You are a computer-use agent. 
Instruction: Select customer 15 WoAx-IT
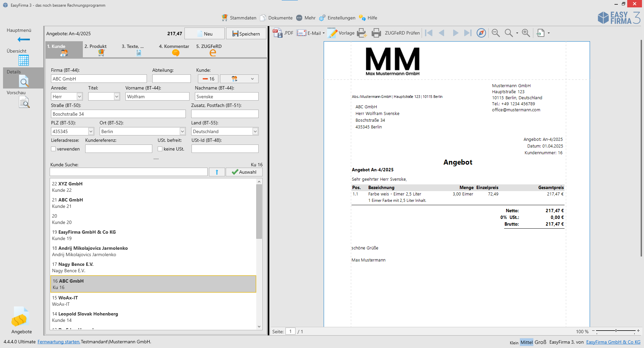[153, 301]
